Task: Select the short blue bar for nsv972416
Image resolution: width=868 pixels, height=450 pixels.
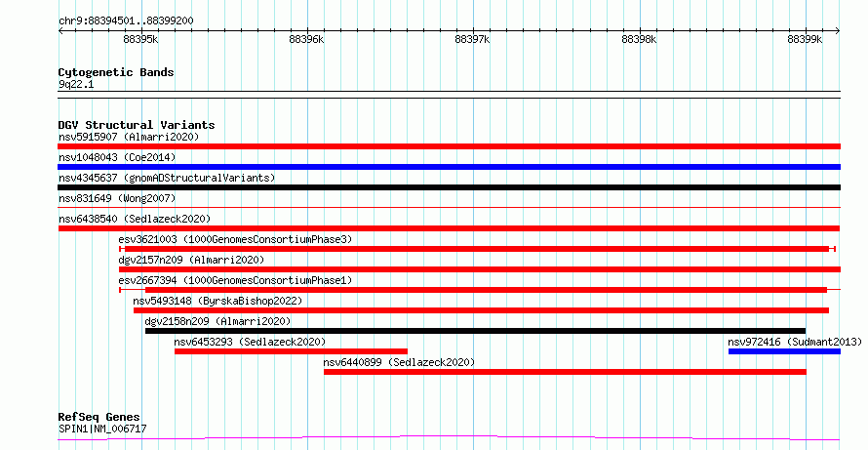Action: (784, 351)
